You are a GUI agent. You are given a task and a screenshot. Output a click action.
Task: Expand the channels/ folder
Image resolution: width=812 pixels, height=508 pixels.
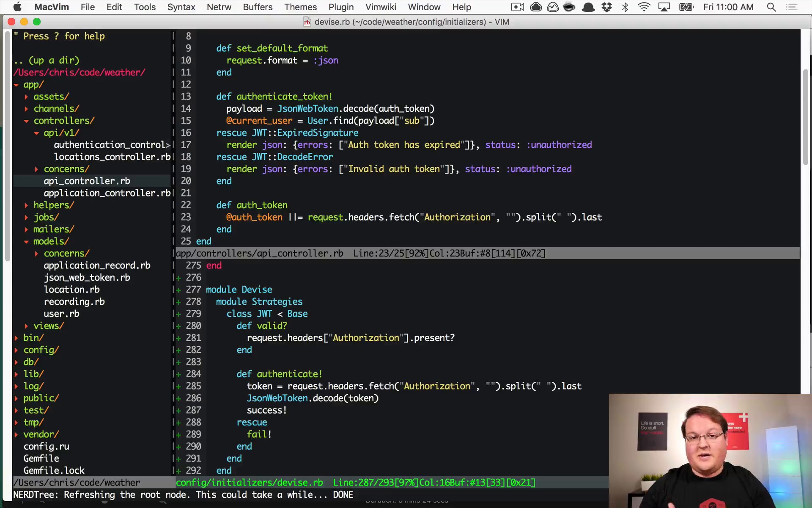[26, 109]
